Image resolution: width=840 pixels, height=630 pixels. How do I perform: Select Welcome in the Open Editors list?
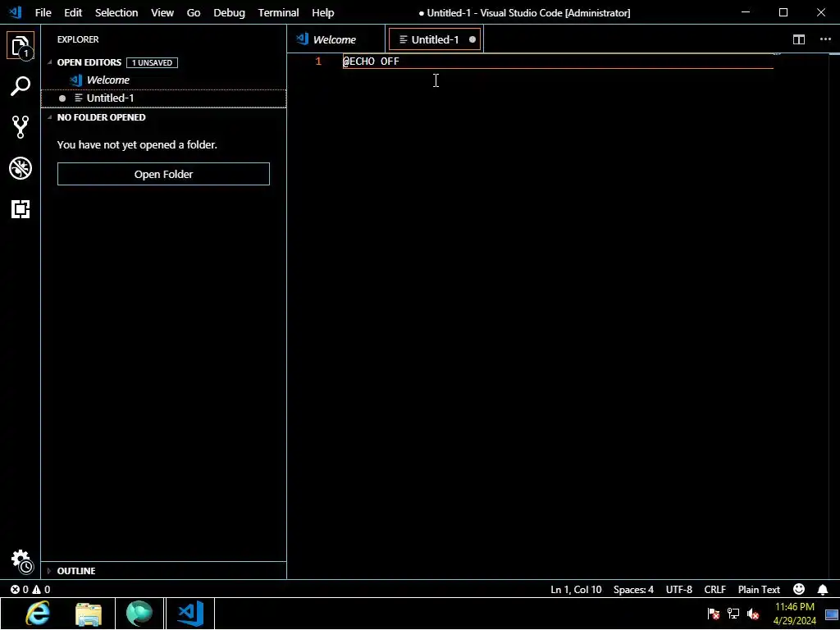[x=163, y=80]
